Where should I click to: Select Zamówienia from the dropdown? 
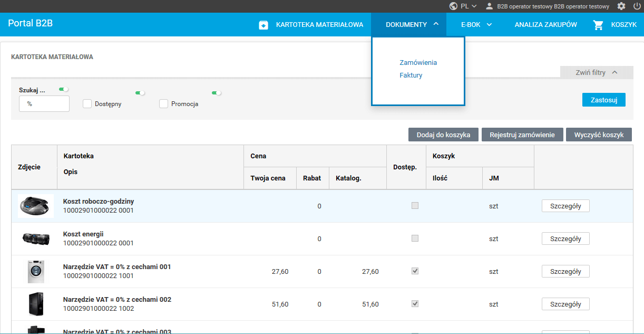(418, 63)
